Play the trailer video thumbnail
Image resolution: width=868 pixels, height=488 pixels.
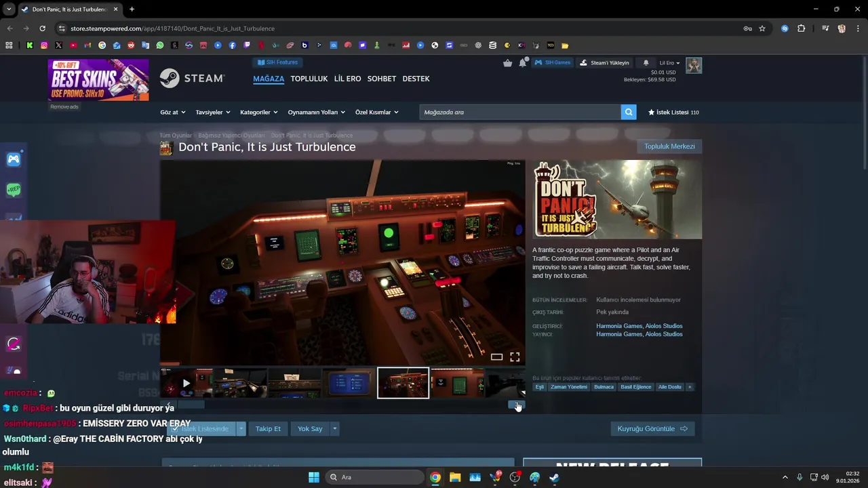click(x=186, y=384)
